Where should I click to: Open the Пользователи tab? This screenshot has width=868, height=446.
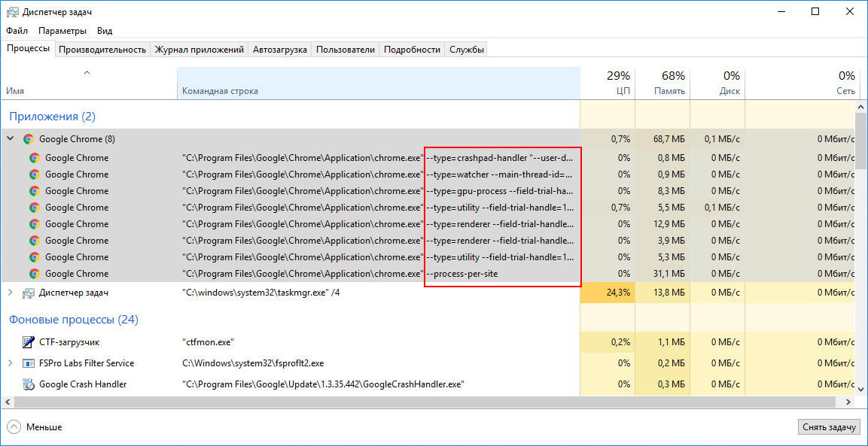[x=346, y=49]
